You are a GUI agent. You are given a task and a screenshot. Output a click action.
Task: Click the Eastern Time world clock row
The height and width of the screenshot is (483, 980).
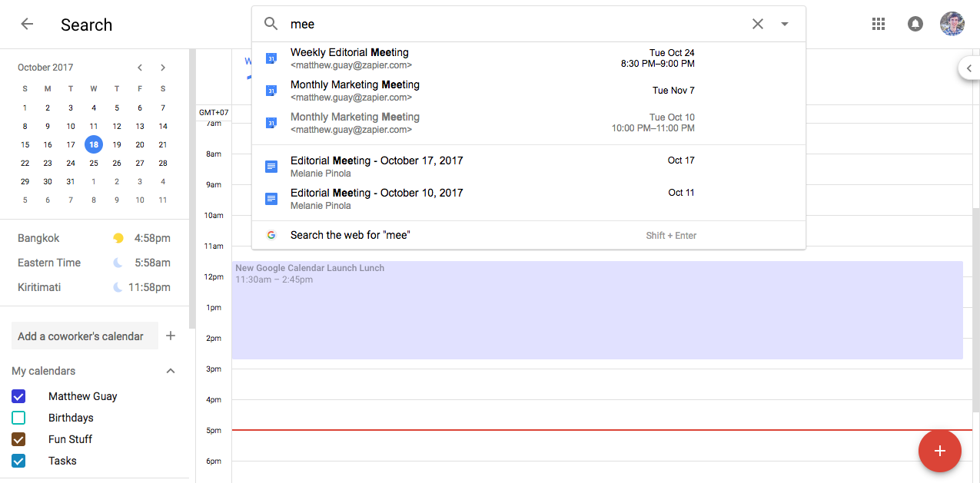tap(94, 263)
